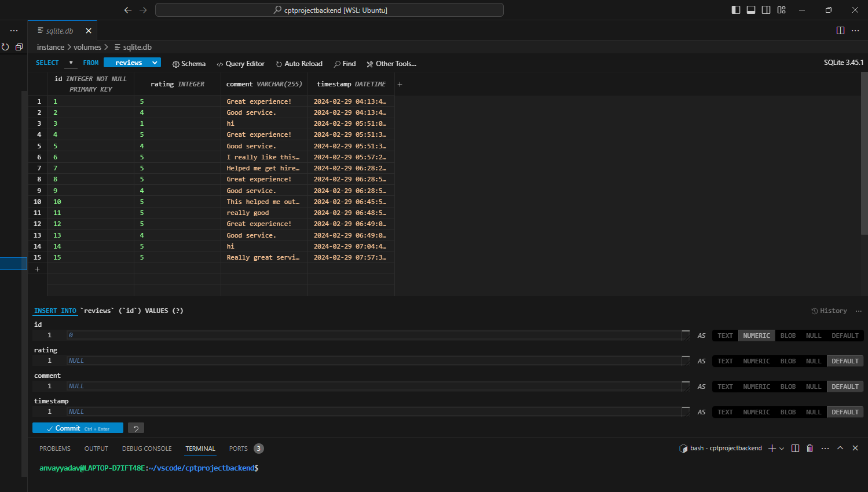Close the sqlite.db tab
Image resolution: width=868 pixels, height=492 pixels.
89,31
